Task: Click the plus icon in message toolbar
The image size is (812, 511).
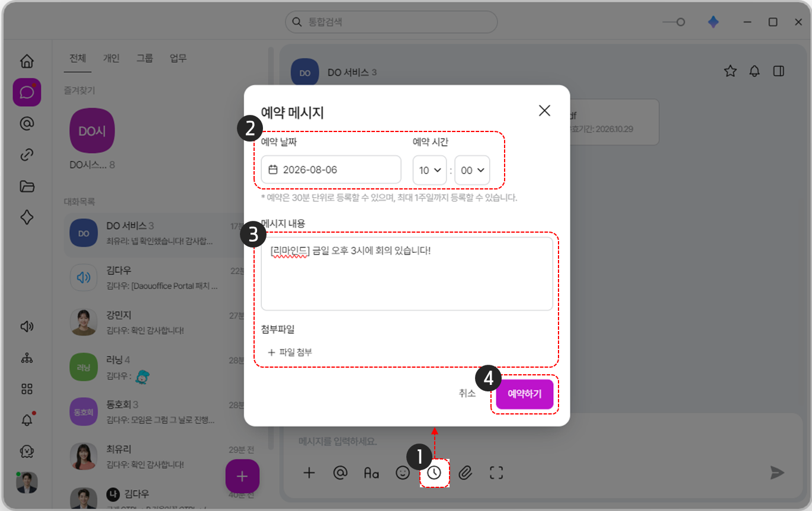Action: pos(309,473)
